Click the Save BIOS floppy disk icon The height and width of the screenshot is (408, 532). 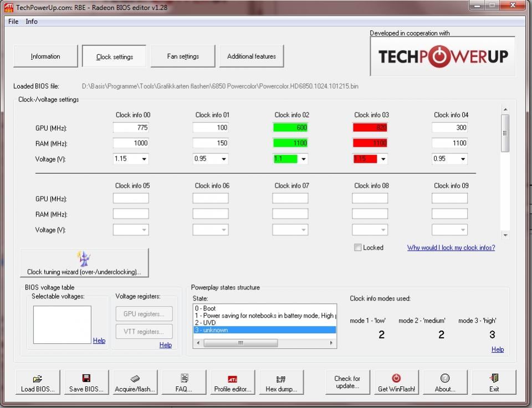[86, 378]
